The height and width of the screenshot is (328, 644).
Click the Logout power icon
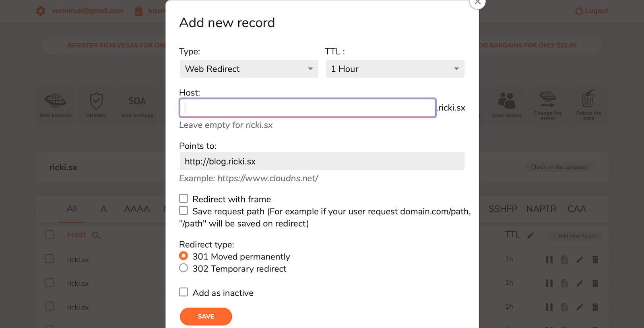coord(579,11)
